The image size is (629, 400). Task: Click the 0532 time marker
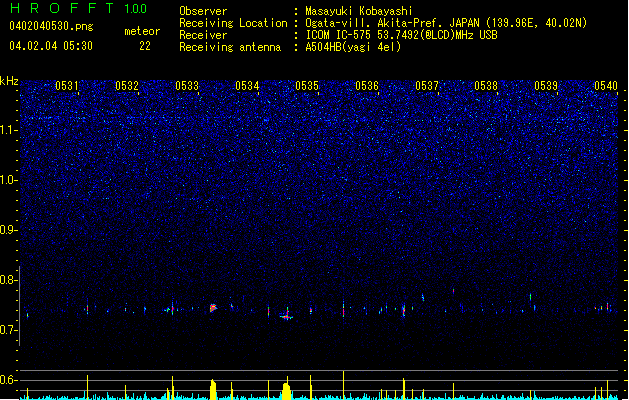coord(127,86)
